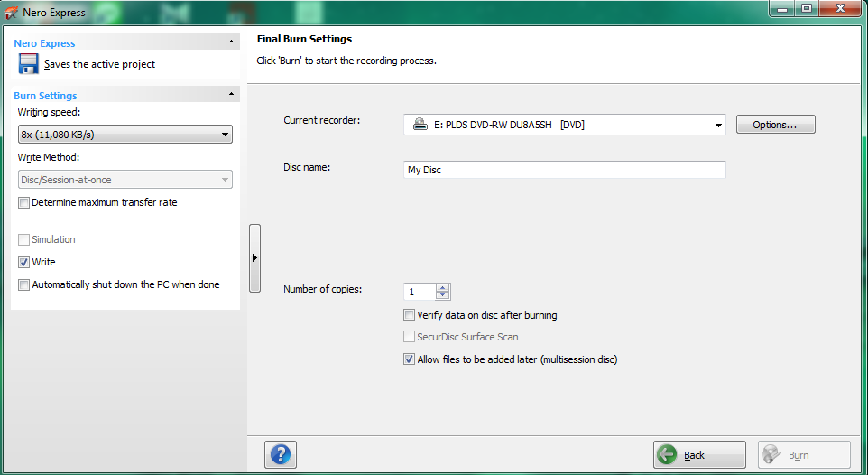Open the Write Method dropdown
The height and width of the screenshot is (475, 868).
click(125, 180)
